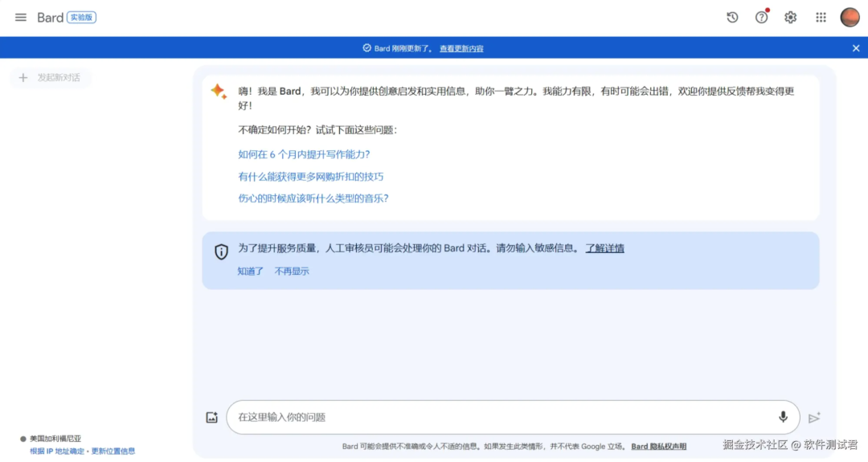Click 根据 IP 地址确定 link
Image resolution: width=868 pixels, height=462 pixels.
point(57,451)
